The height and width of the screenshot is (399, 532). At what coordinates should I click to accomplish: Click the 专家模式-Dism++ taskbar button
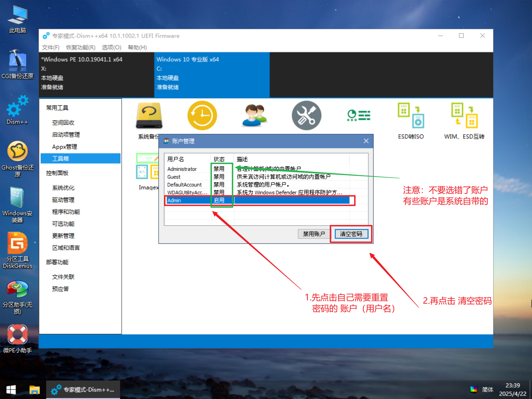[x=83, y=390]
